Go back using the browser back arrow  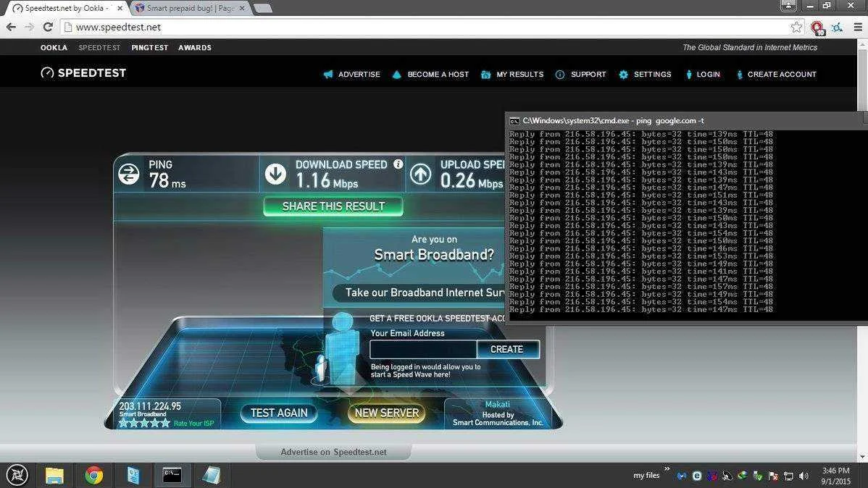click(11, 27)
